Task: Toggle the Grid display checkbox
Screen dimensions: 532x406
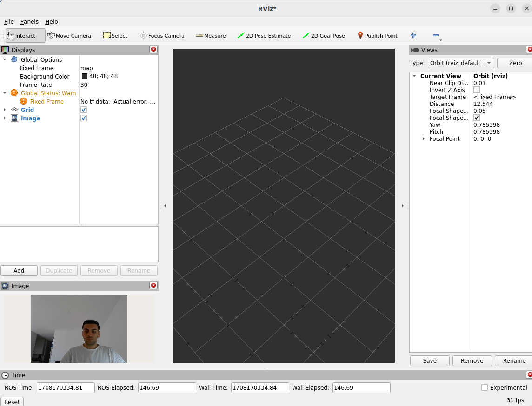Action: click(x=84, y=110)
